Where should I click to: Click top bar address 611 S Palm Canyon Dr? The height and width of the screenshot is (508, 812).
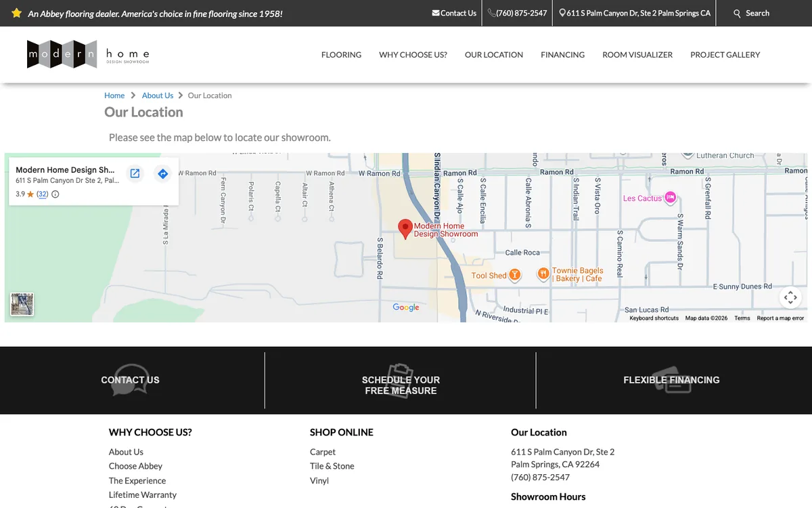[638, 13]
